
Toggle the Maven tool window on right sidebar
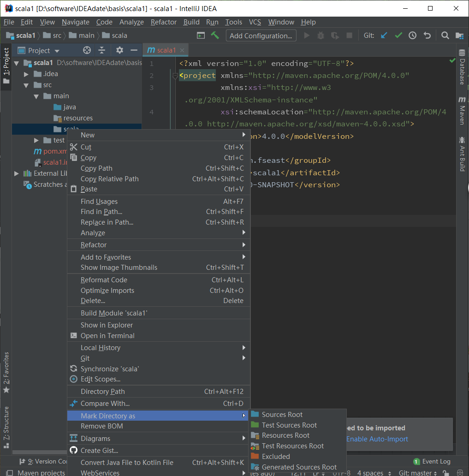coord(462,111)
